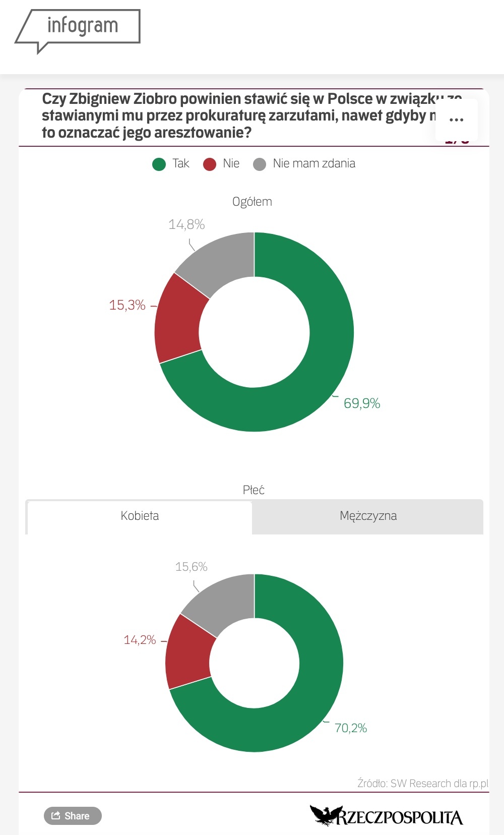The width and height of the screenshot is (504, 835).
Task: Toggle Nie legend label
Action: tap(231, 163)
